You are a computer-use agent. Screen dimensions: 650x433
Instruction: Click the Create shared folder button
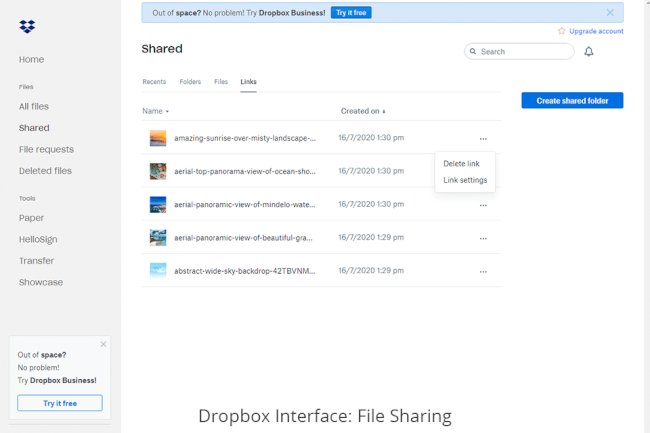[x=572, y=100]
